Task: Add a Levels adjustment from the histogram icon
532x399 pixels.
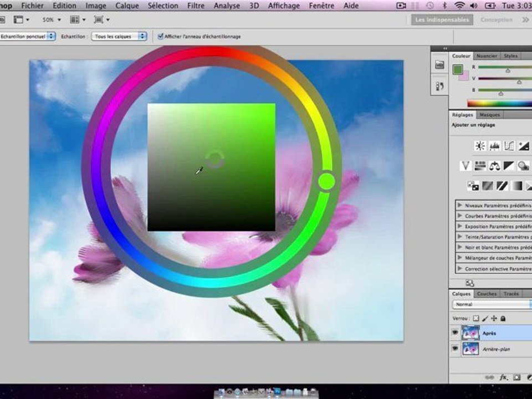Action: pos(494,146)
